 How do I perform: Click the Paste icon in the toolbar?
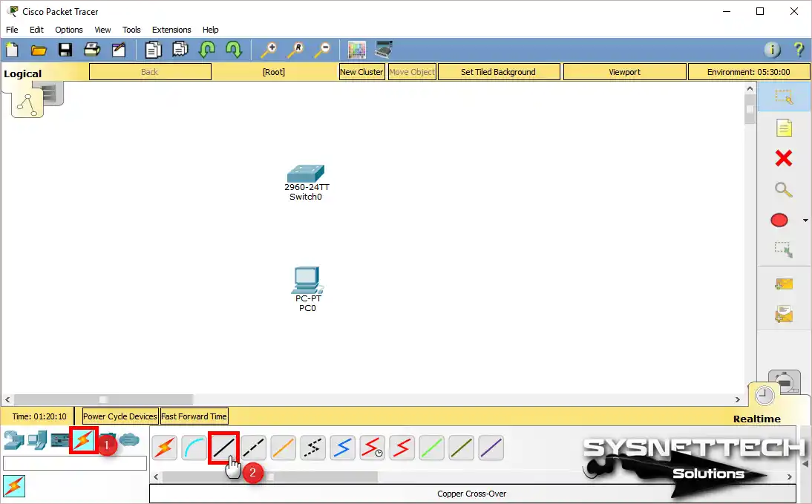coord(180,50)
